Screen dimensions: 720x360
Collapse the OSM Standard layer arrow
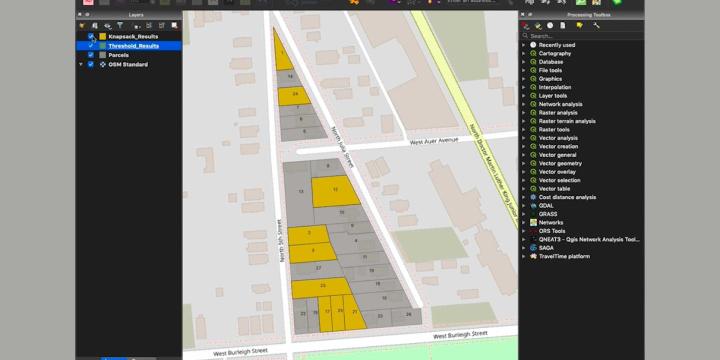[x=81, y=64]
